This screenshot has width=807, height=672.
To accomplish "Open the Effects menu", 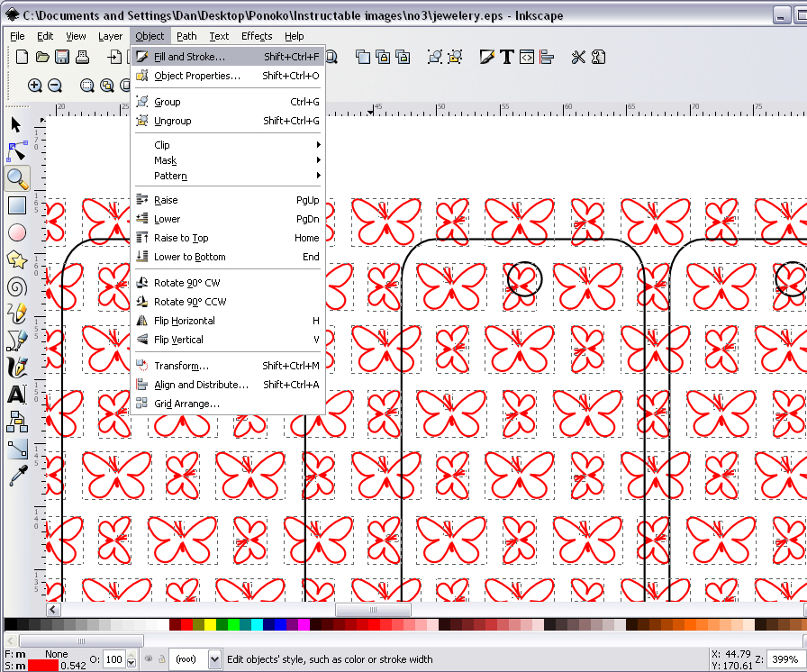I will 257,36.
